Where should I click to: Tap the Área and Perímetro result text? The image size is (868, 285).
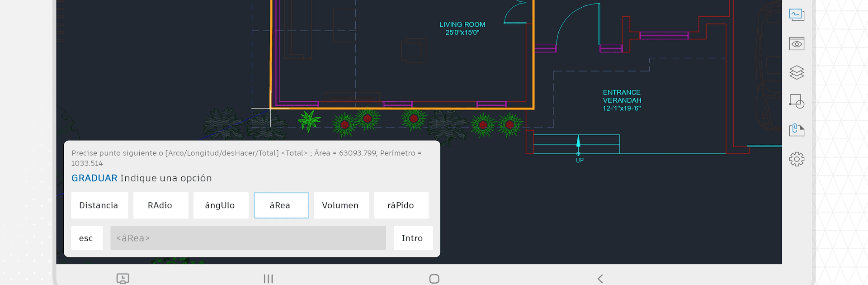pyautogui.click(x=246, y=158)
